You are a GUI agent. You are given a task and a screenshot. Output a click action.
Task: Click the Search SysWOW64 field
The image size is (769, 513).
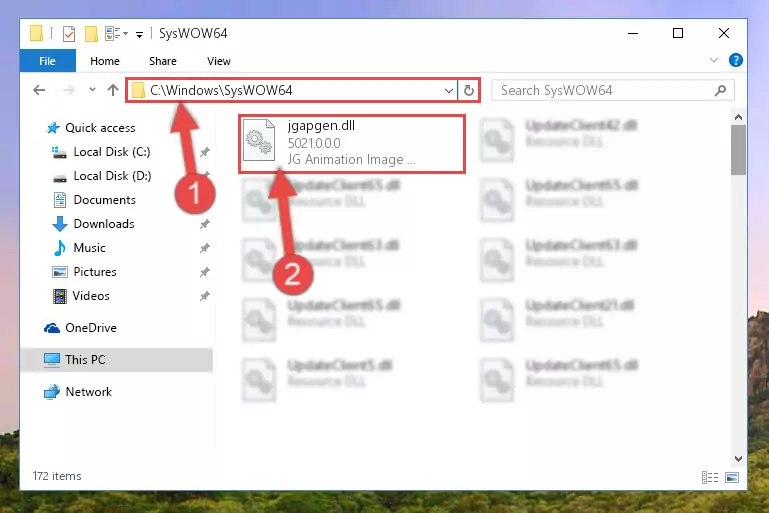point(613,90)
